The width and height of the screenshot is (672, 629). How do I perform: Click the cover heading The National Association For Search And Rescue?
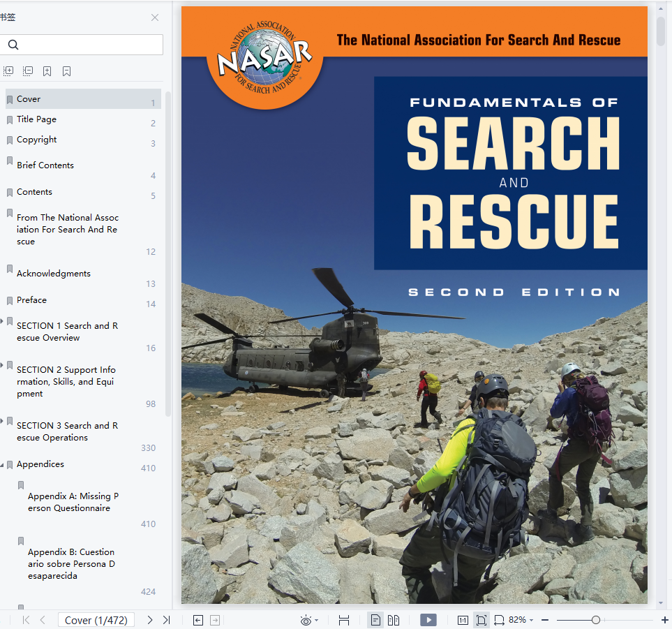click(479, 40)
